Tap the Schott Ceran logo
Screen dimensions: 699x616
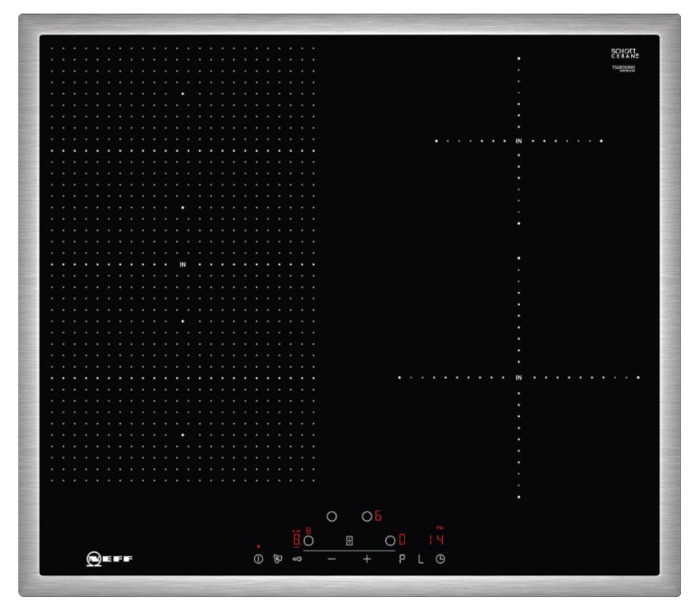click(624, 56)
